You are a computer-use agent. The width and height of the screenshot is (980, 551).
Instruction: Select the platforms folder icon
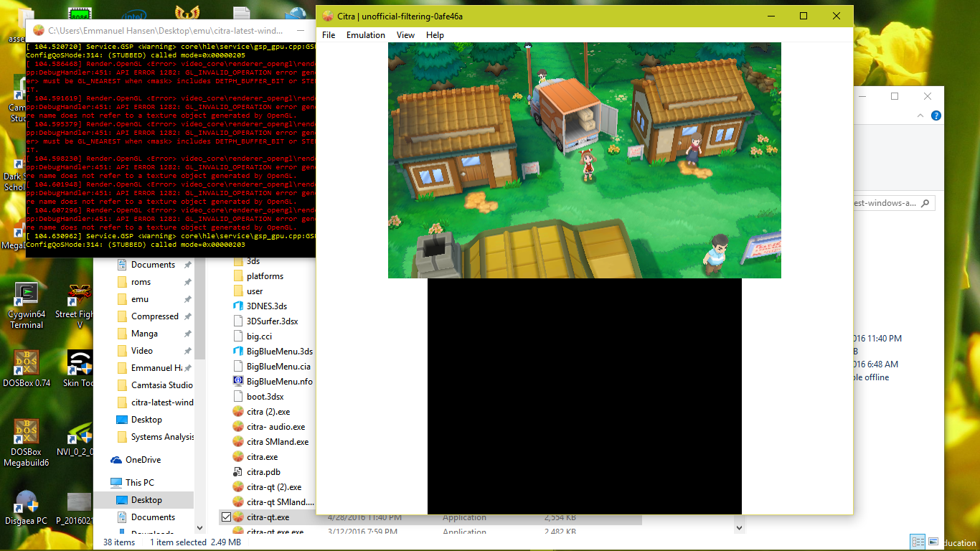239,276
